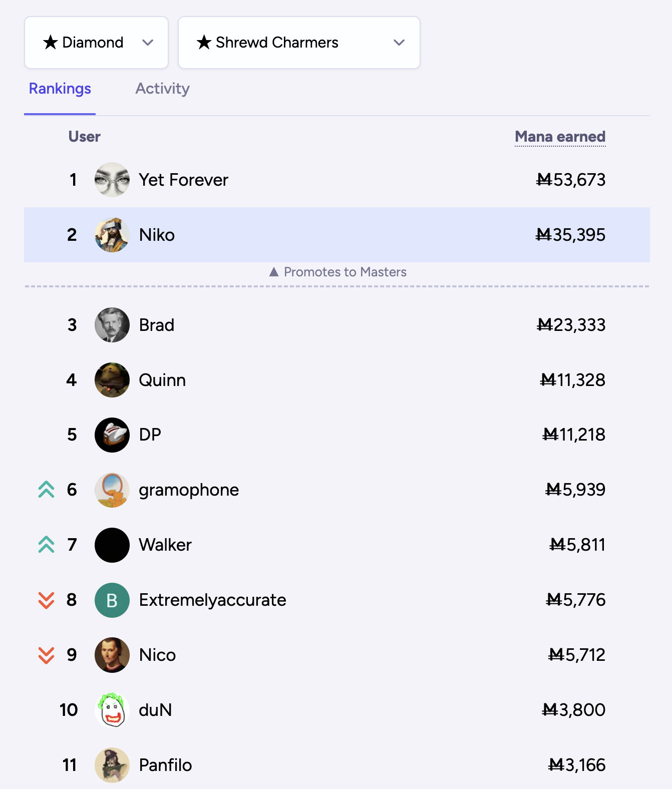Click Niko's avatar picture
The width and height of the screenshot is (672, 789).
(x=112, y=235)
